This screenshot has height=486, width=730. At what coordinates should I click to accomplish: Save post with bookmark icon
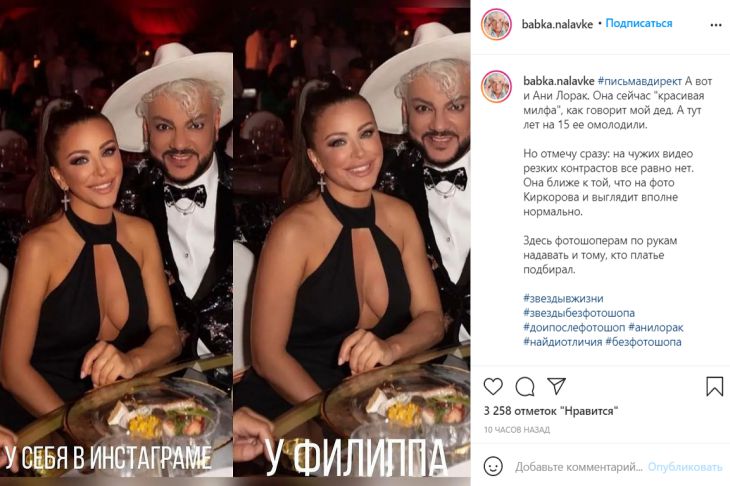tap(714, 386)
